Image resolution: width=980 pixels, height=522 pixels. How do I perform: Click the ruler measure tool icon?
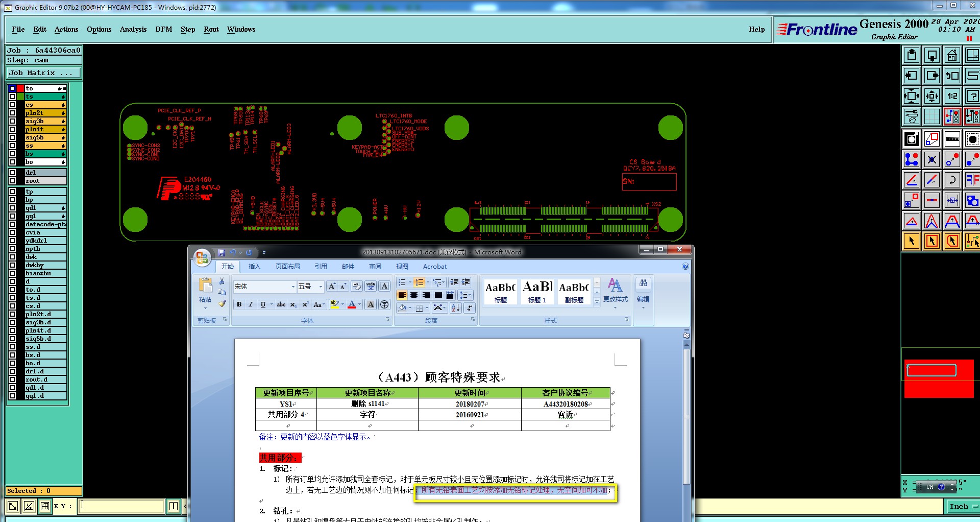click(x=952, y=139)
